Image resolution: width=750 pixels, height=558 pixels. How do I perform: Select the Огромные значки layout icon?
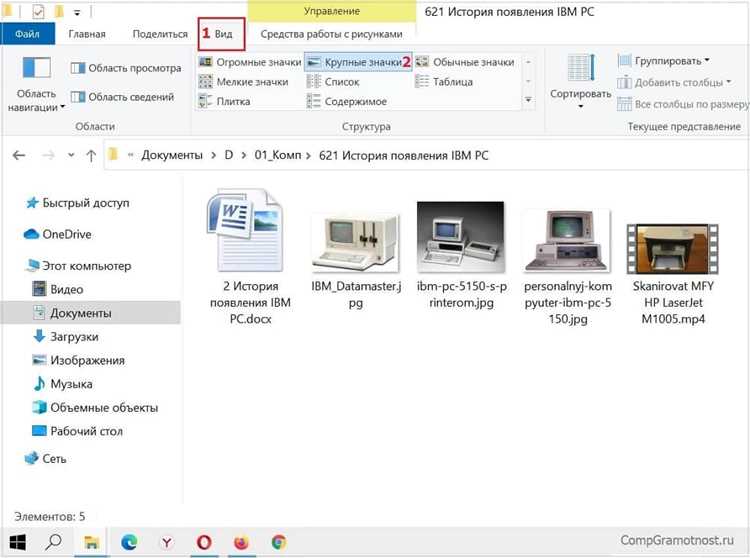pyautogui.click(x=206, y=62)
